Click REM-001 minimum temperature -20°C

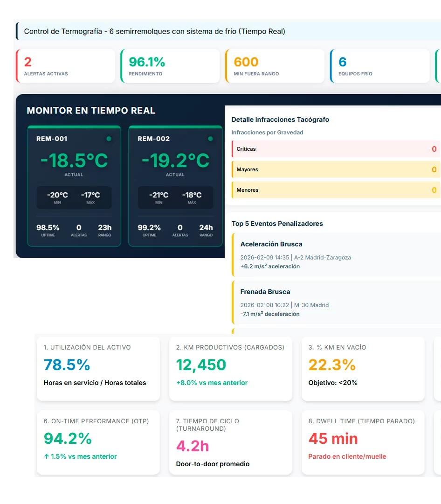point(57,195)
